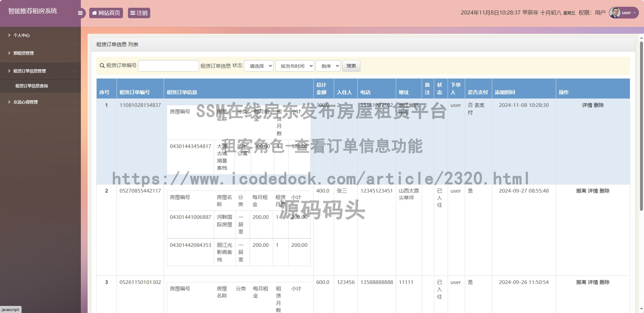Collapse the 租赁订单信息管理 sidebar menu
This screenshot has width=644, height=313.
pyautogui.click(x=40, y=71)
